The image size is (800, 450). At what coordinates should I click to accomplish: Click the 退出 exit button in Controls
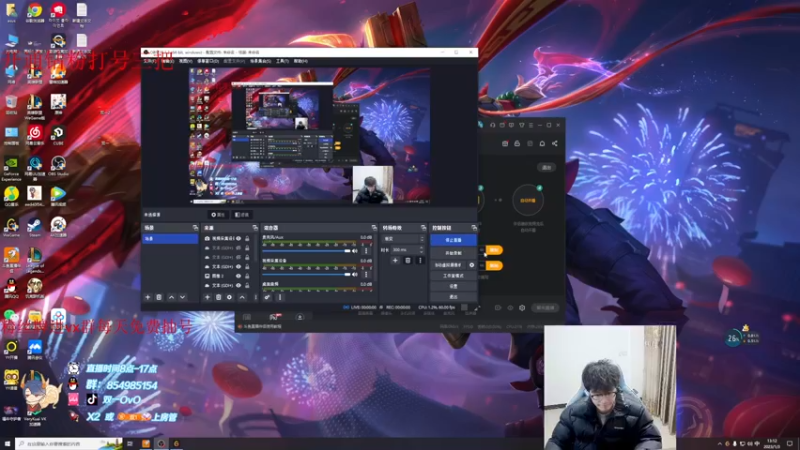coord(453,296)
